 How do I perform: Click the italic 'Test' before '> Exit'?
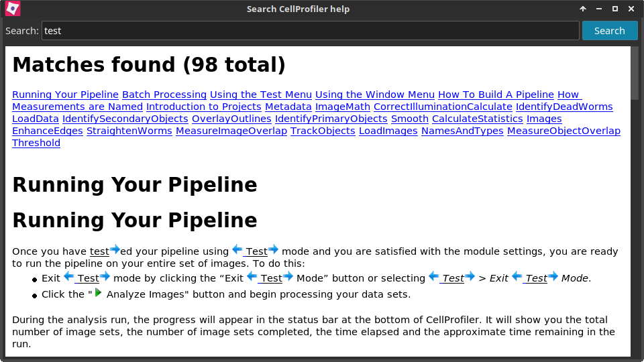(452, 278)
